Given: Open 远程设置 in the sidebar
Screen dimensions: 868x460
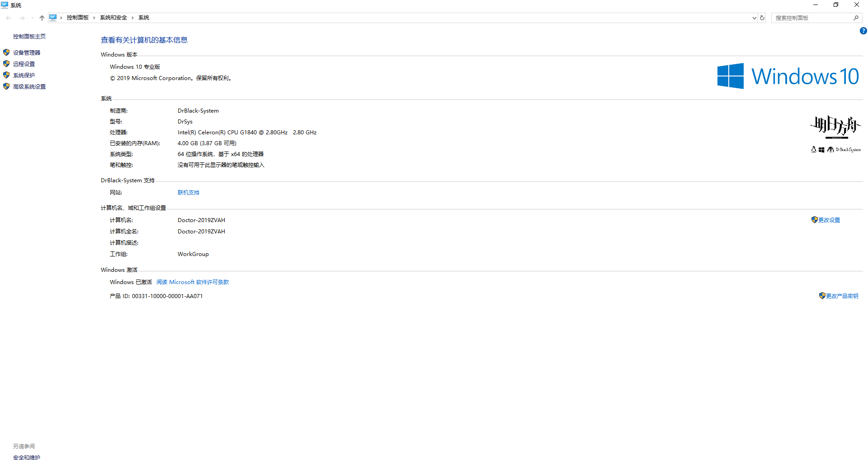Looking at the screenshot, I should coord(24,64).
